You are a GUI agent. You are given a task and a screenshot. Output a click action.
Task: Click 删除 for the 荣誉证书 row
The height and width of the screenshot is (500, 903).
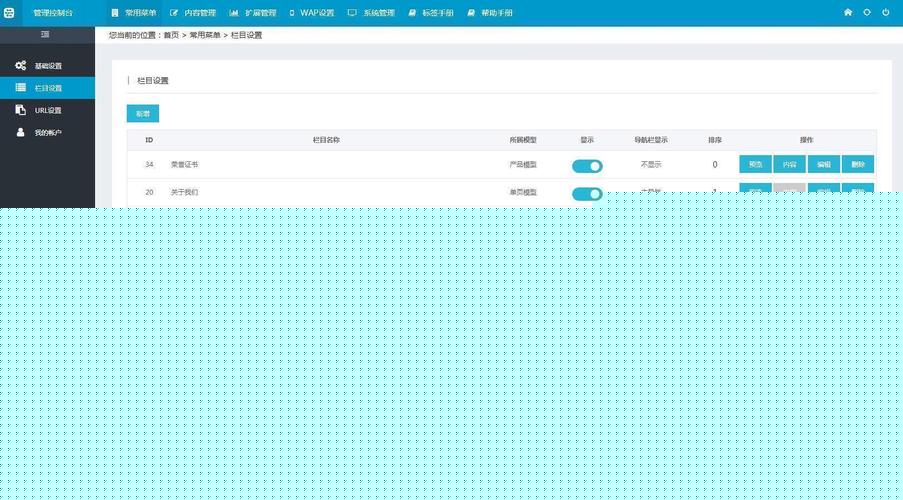[858, 164]
